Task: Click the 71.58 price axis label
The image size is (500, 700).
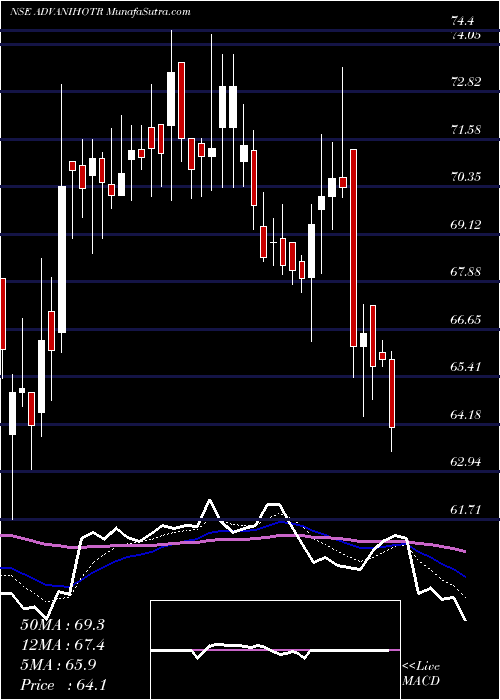Action: (x=466, y=130)
